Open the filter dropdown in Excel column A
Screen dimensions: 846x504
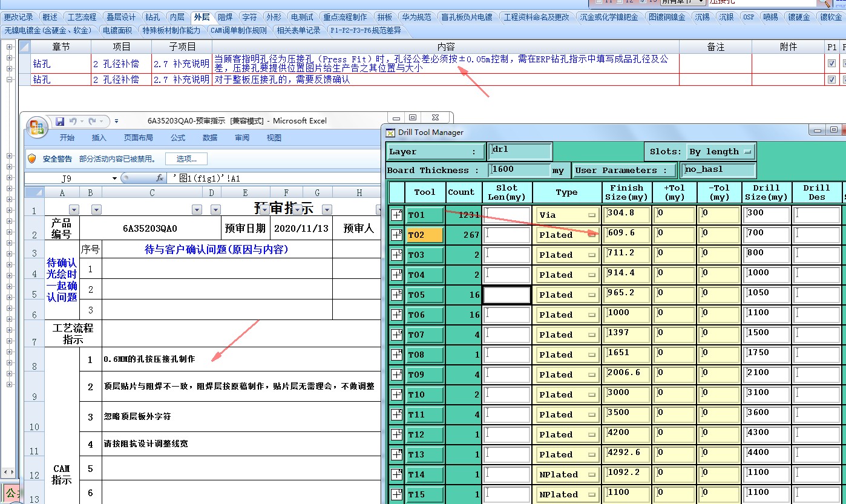(x=74, y=210)
